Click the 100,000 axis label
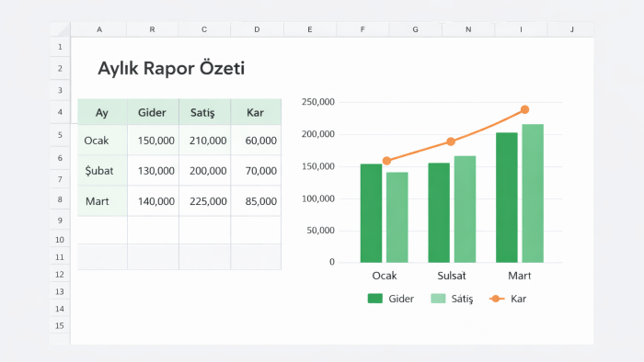This screenshot has height=362, width=644. [318, 198]
